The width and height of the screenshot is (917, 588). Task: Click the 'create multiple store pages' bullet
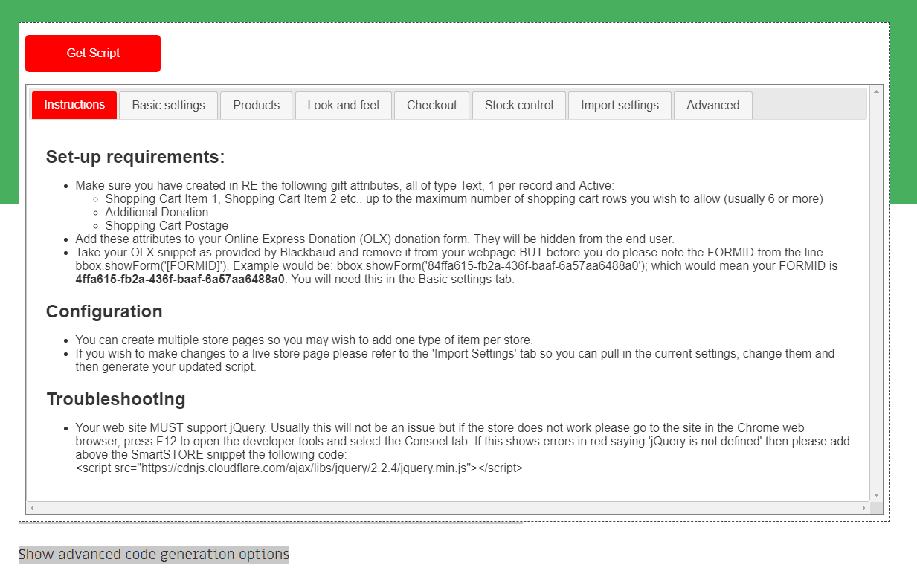[x=304, y=340]
